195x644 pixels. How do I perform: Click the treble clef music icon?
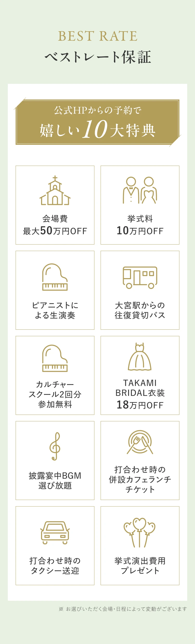(x=55, y=446)
